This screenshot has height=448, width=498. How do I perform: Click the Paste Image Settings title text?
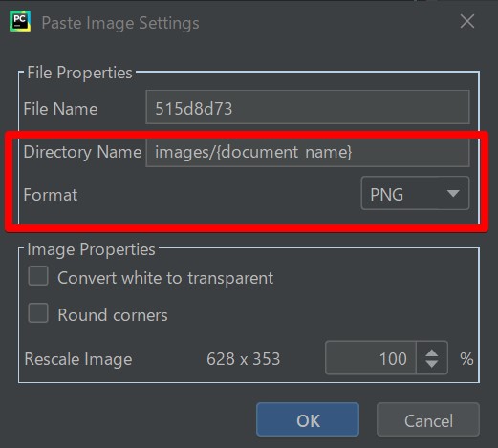[x=120, y=23]
